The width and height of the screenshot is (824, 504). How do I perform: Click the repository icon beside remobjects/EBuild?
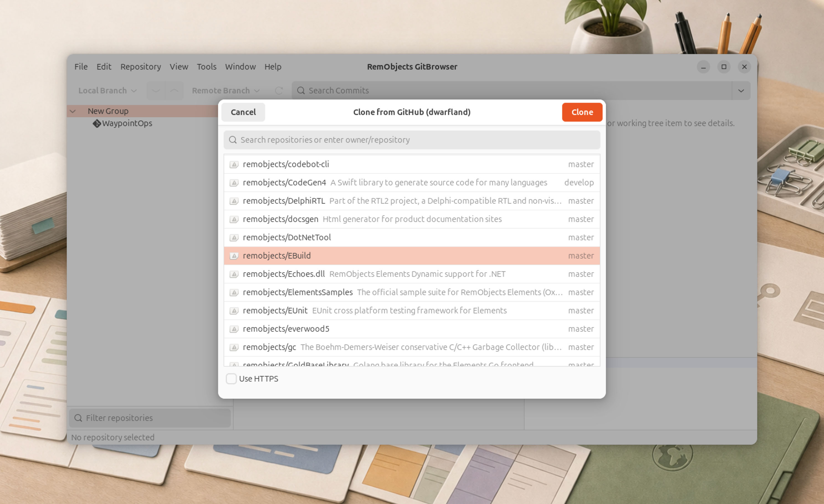point(234,256)
